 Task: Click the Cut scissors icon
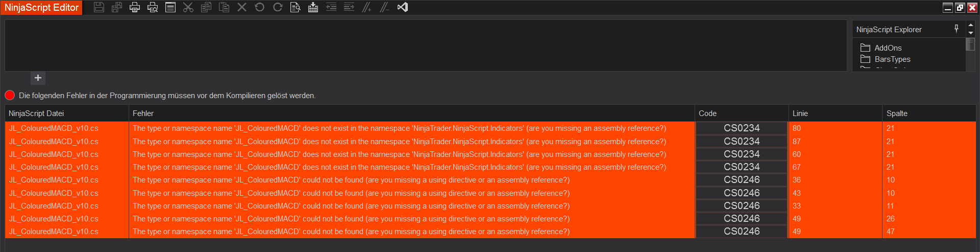(188, 7)
